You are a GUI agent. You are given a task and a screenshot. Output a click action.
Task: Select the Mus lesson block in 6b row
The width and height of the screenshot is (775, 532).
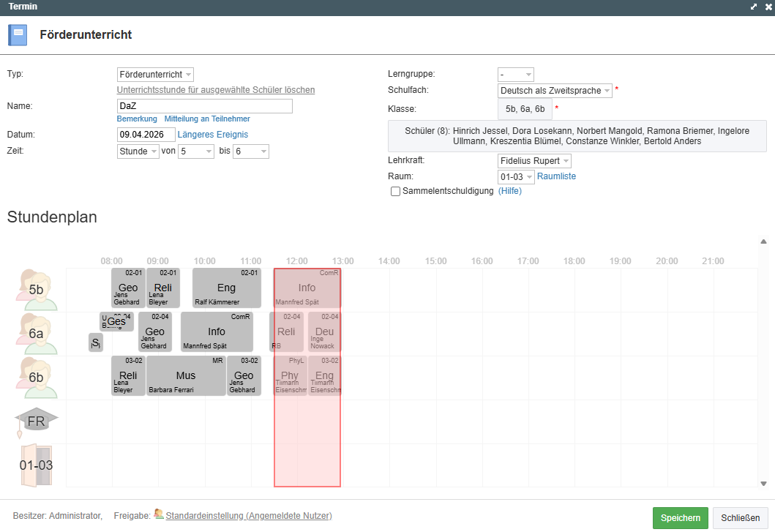[186, 376]
